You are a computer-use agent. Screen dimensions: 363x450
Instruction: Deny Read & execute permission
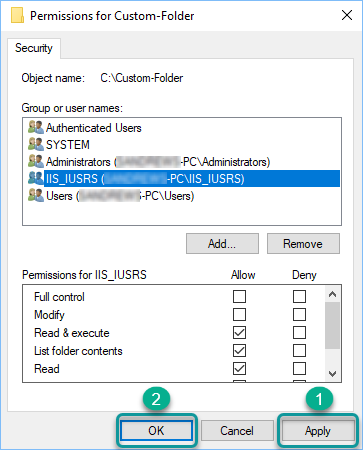[299, 332]
